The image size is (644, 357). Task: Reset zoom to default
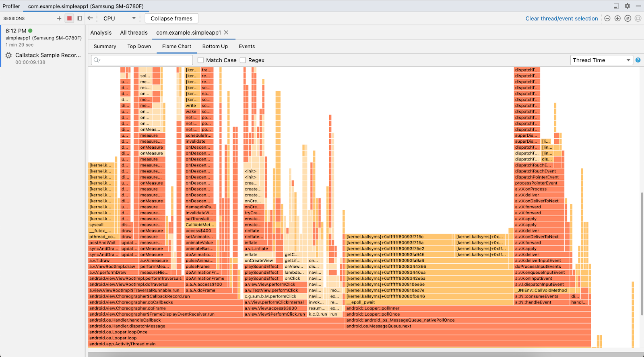627,18
